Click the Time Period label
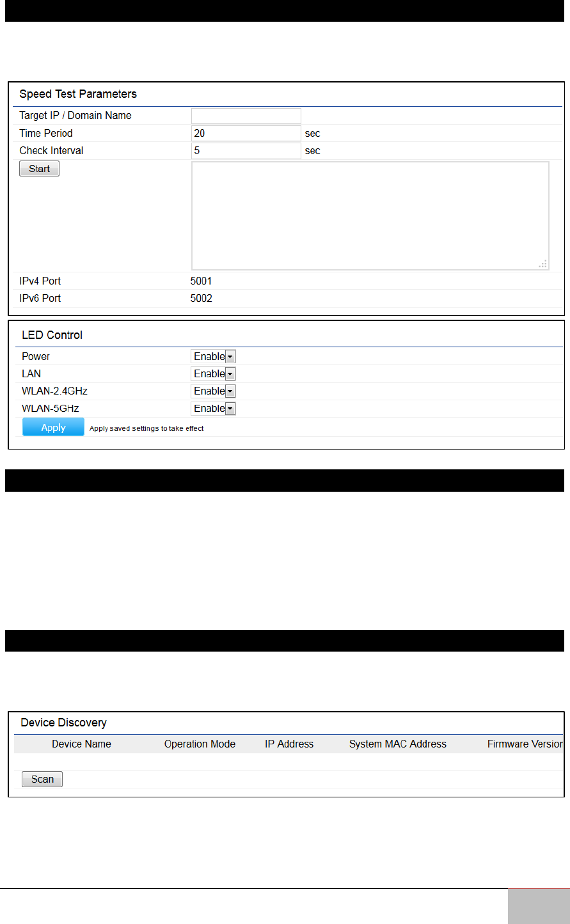 [46, 133]
